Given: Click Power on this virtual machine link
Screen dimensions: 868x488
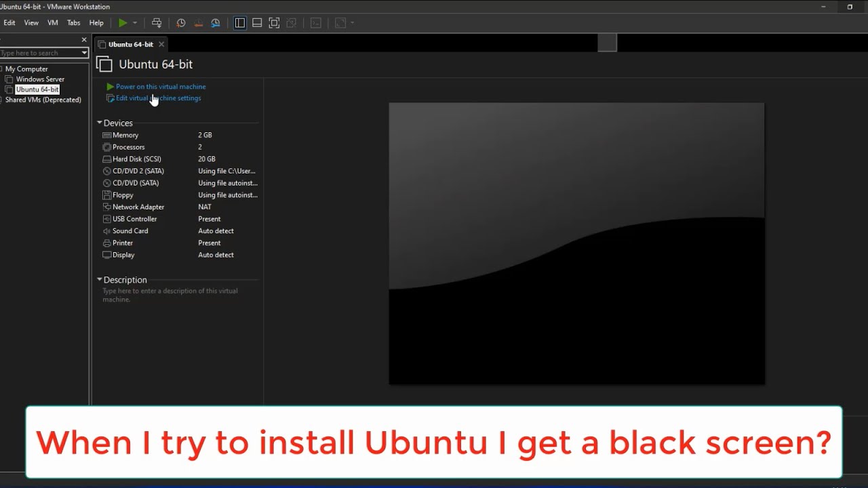Looking at the screenshot, I should tap(161, 87).
